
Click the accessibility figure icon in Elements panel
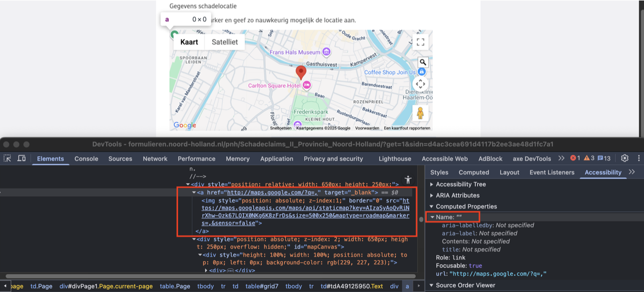coord(408,180)
